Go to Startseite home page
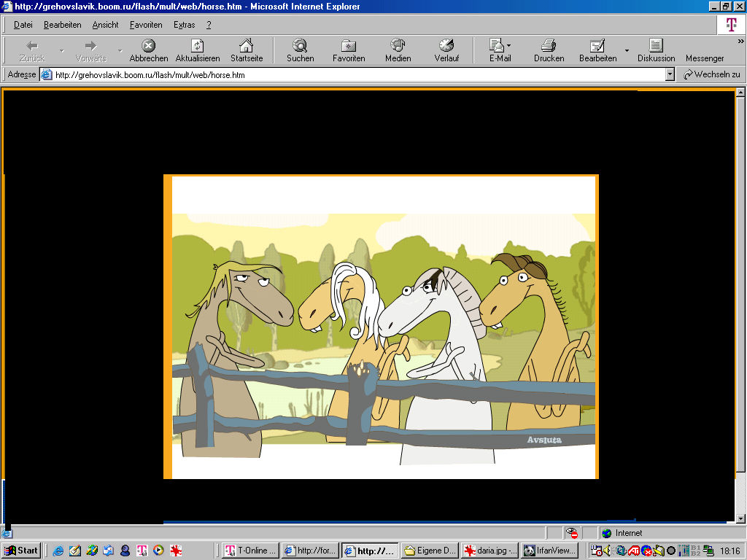The width and height of the screenshot is (747, 560). pos(247,50)
